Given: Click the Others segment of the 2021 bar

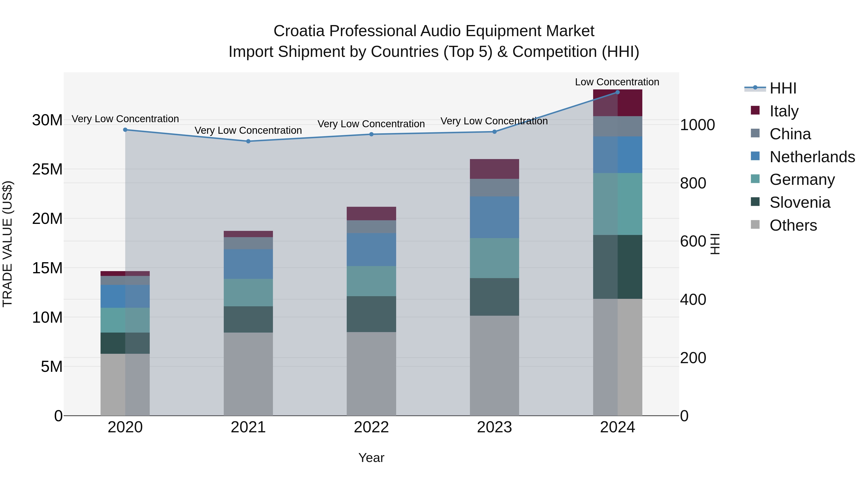Looking at the screenshot, I should 248,374.
